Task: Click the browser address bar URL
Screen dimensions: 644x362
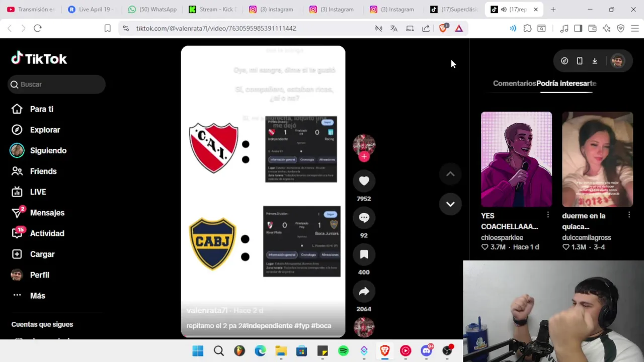Action: click(216, 28)
